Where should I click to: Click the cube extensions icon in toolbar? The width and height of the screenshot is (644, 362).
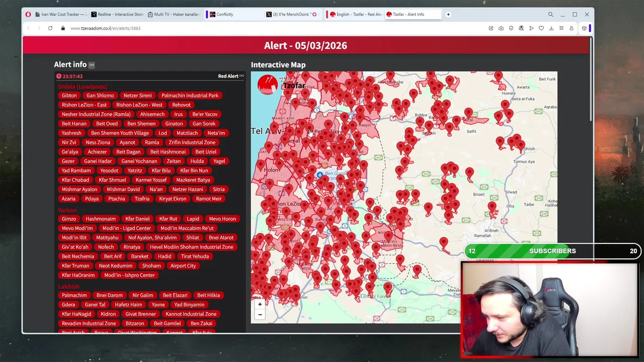pos(584,28)
